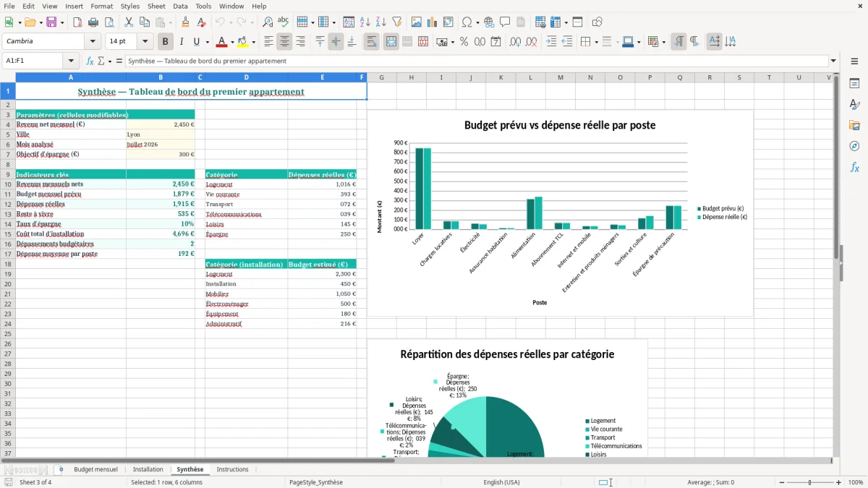868x488 pixels.
Task: Switch to the Installation sheet tab
Action: coord(148,470)
